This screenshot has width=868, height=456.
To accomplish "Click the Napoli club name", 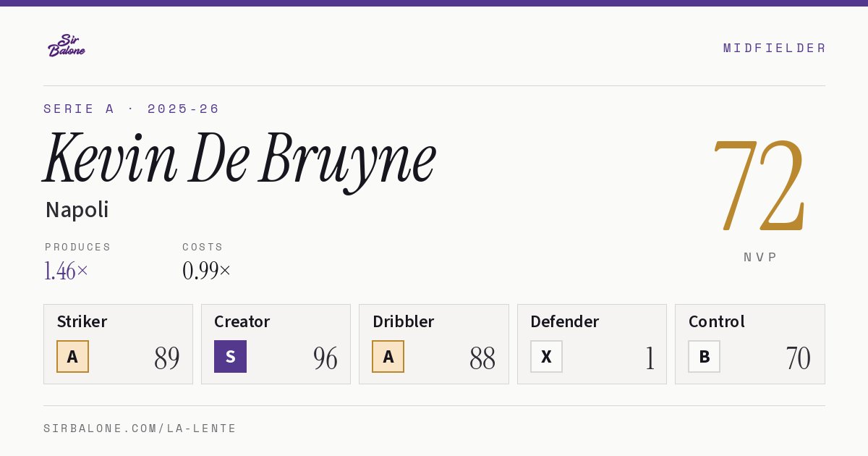I will click(77, 210).
